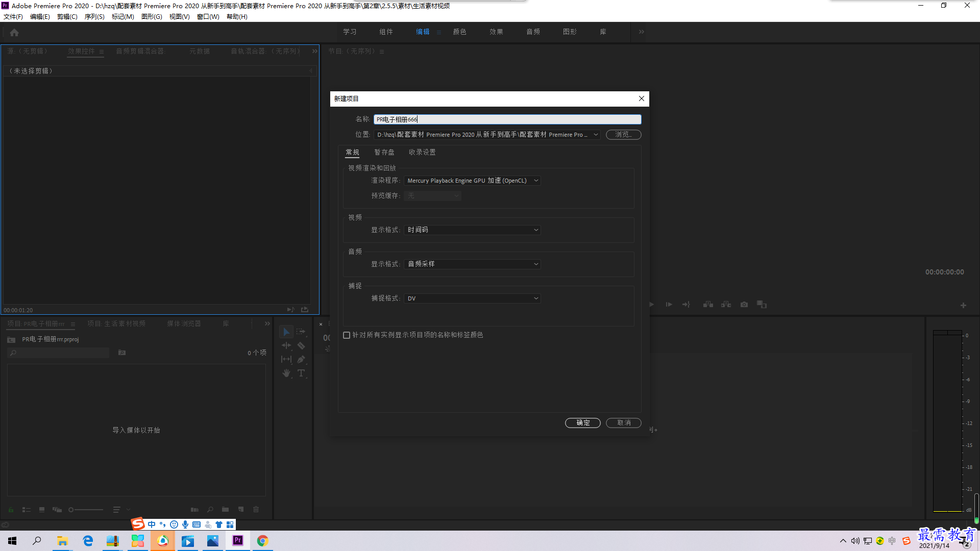The height and width of the screenshot is (551, 980).
Task: Tick the show project item name and label color checkbox
Action: click(x=347, y=335)
